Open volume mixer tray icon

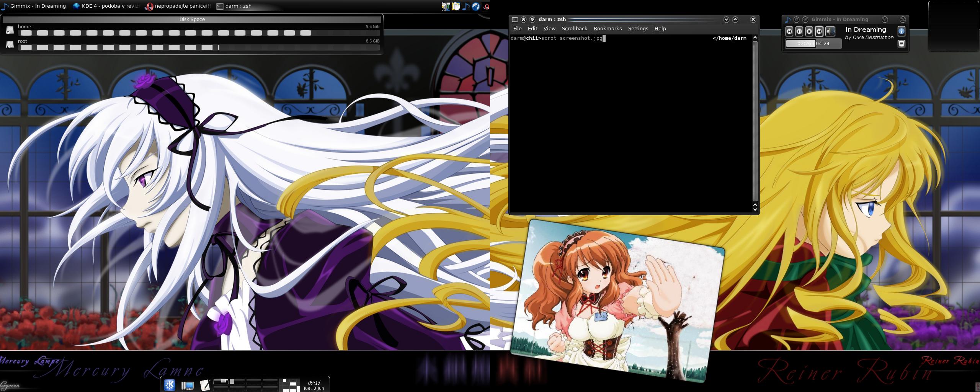(x=446, y=6)
